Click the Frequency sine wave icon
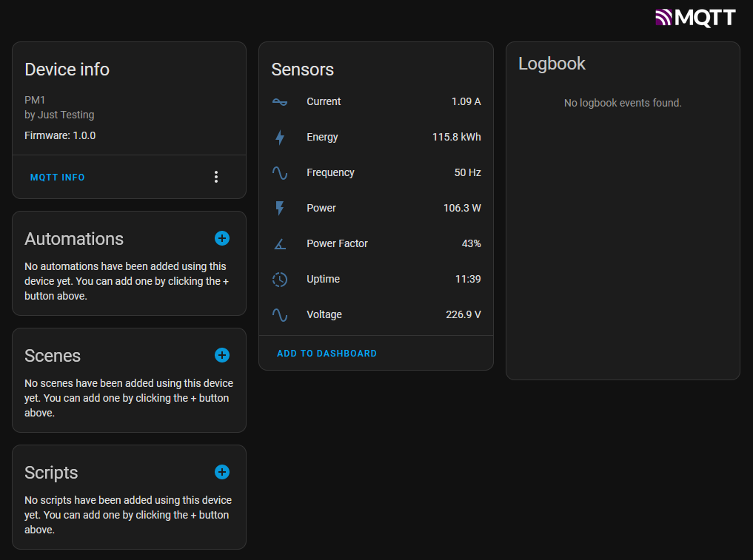This screenshot has width=753, height=560. (x=280, y=173)
